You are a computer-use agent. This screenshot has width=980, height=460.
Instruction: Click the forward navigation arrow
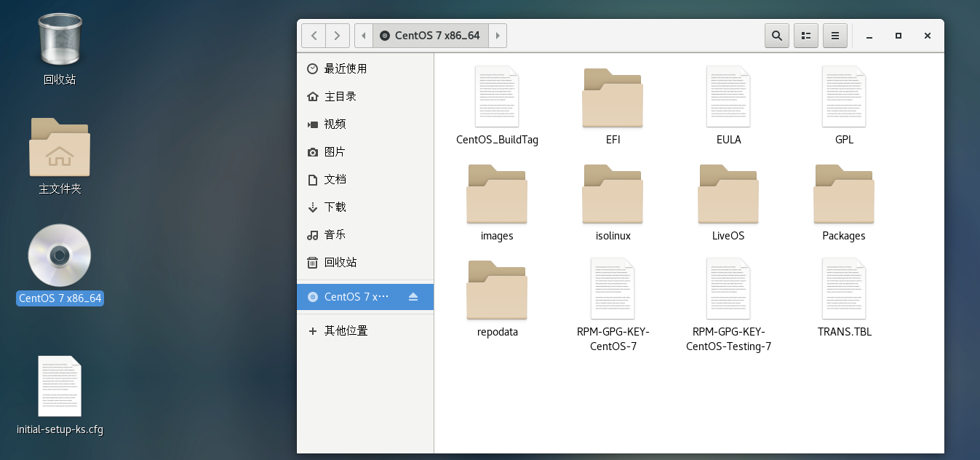[x=337, y=35]
